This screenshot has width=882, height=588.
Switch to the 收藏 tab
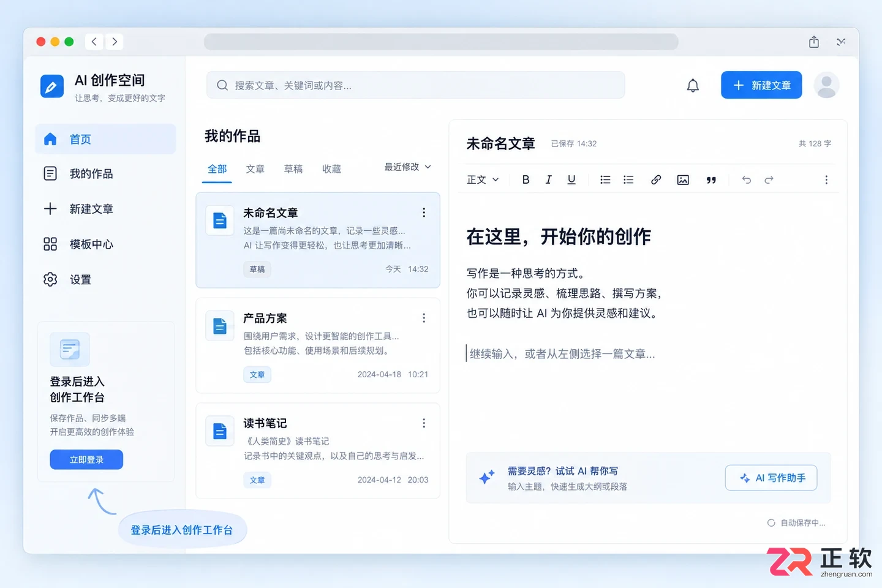pos(331,169)
